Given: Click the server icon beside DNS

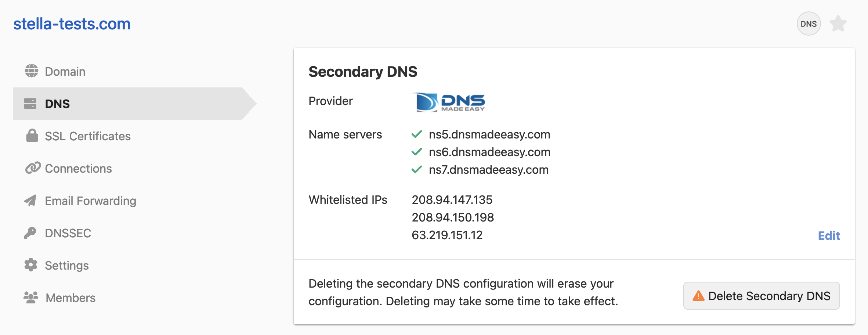Looking at the screenshot, I should [30, 104].
